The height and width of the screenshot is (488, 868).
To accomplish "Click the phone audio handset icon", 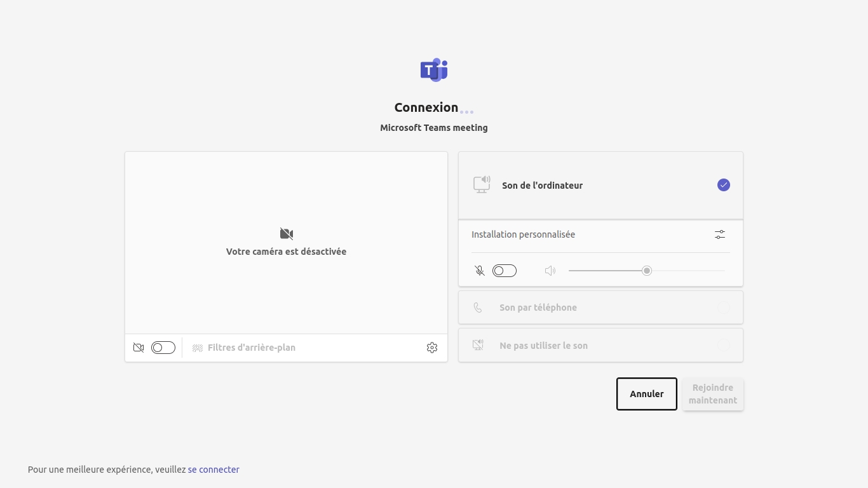I will click(x=478, y=308).
